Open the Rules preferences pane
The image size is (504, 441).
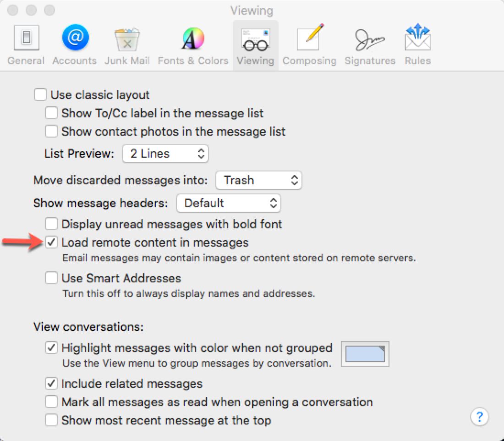pyautogui.click(x=417, y=39)
